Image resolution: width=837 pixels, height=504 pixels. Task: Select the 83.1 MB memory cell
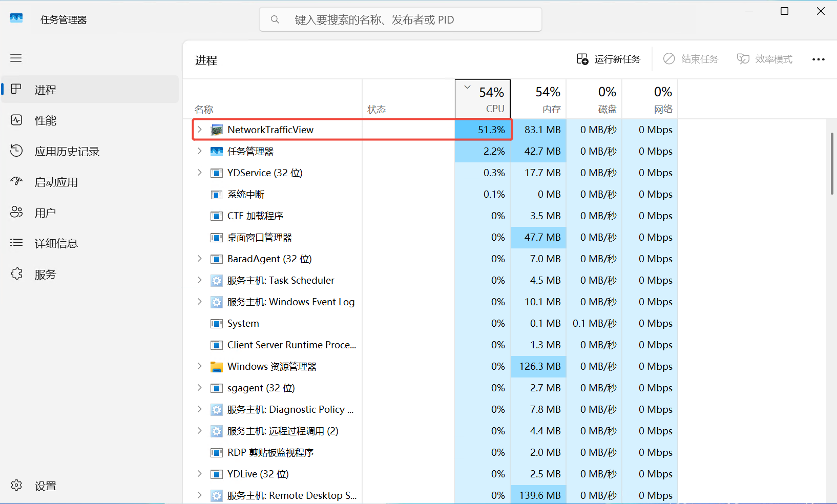538,130
